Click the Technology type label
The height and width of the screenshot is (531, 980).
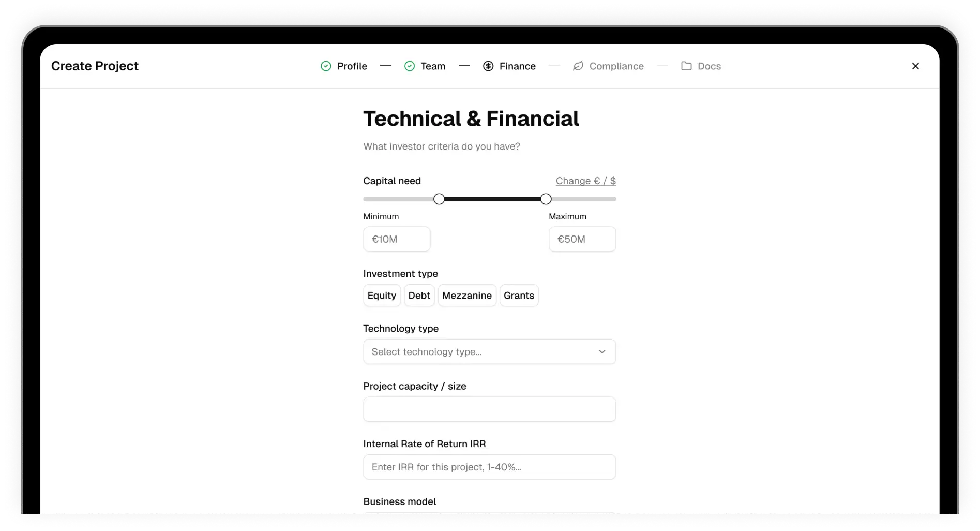(x=401, y=329)
